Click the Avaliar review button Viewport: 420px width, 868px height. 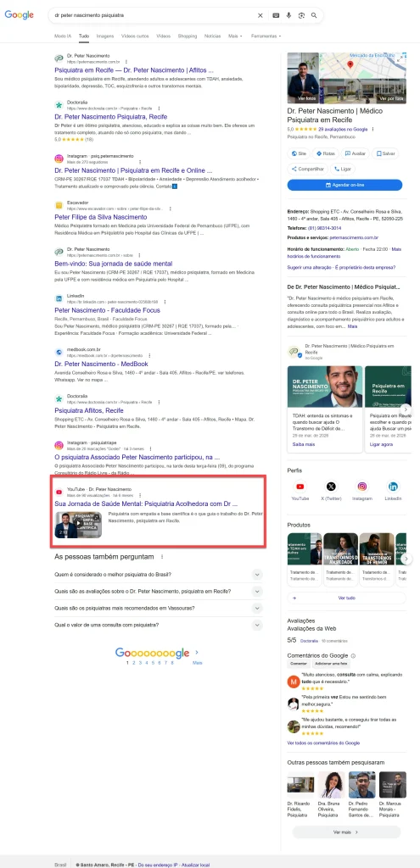[356, 153]
